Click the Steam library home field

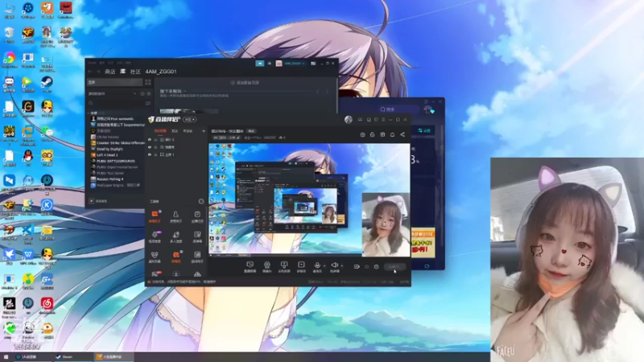[114, 82]
